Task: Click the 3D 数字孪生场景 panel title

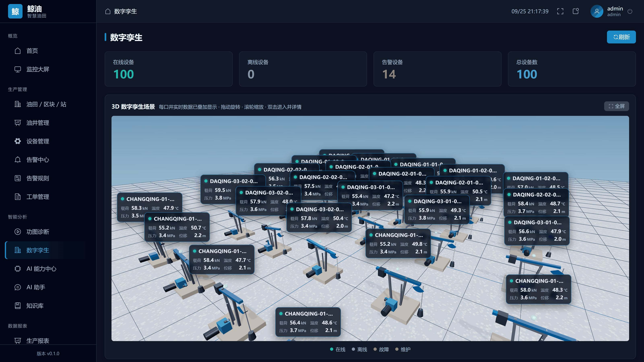Action: click(x=133, y=107)
